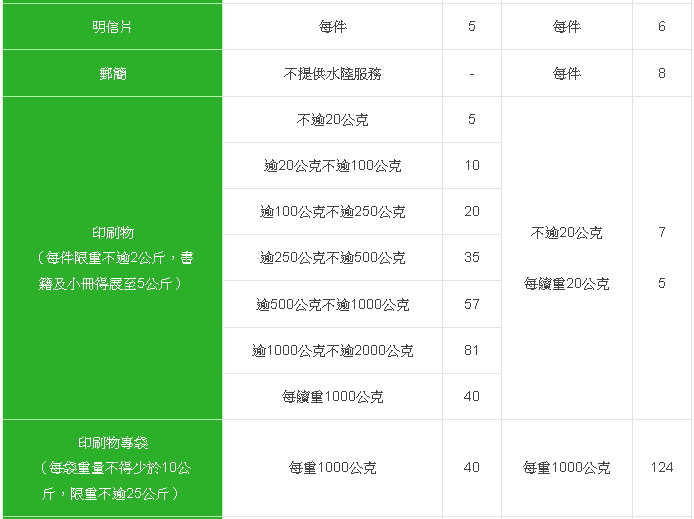The width and height of the screenshot is (694, 519).
Task: Click the 逾500公克不逾1000公克 weight cell
Action: pos(332,304)
